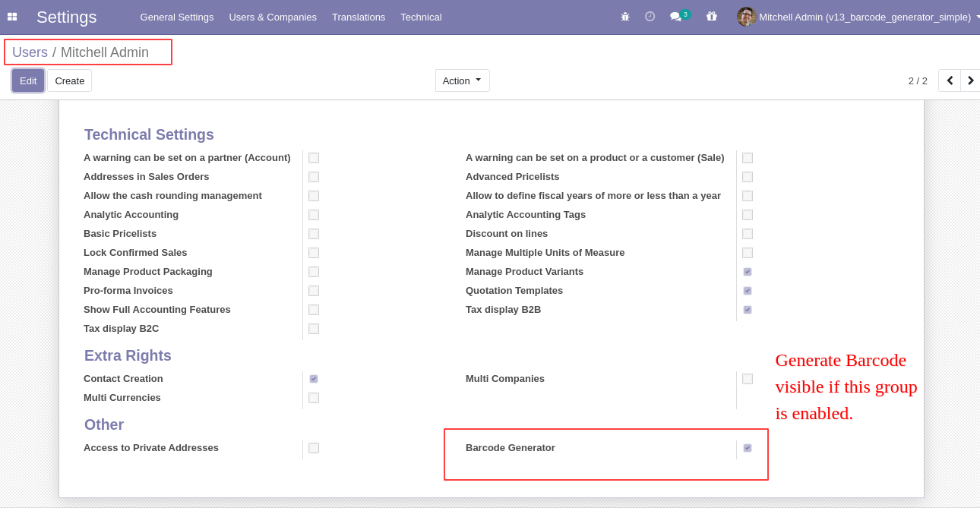Toggle Addresses in Sales Orders checkbox
Screen dimensions: 980x508
(x=314, y=177)
